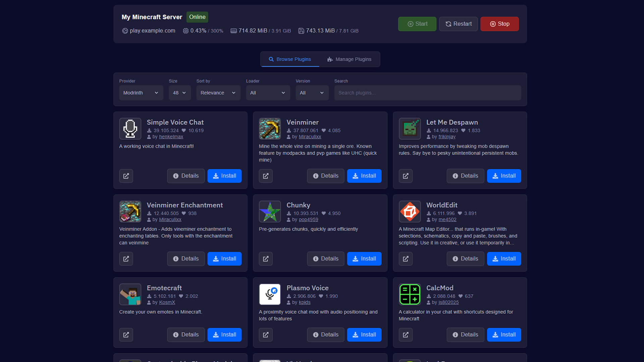Image resolution: width=644 pixels, height=362 pixels.
Task: Open the Size dropdown showing 48
Action: pyautogui.click(x=180, y=93)
